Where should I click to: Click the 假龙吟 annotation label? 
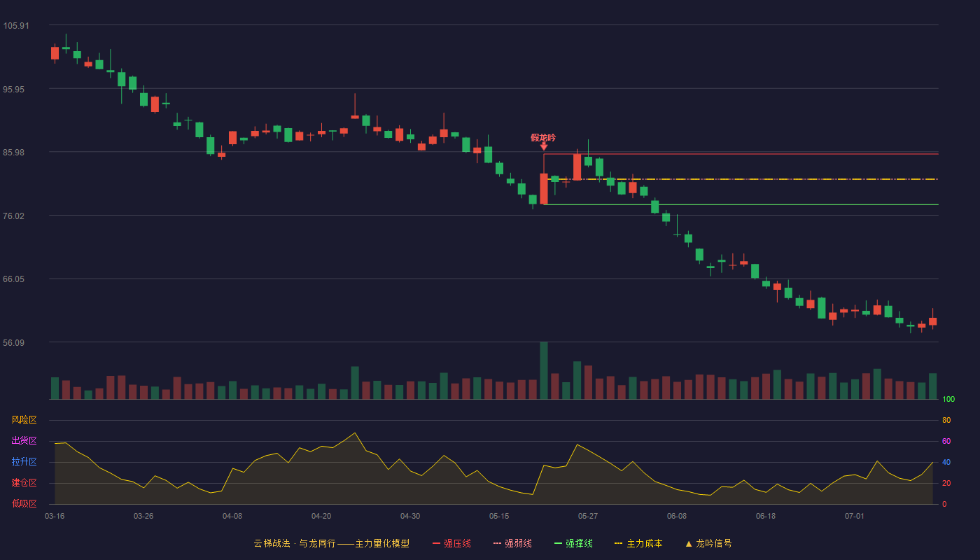pos(543,137)
